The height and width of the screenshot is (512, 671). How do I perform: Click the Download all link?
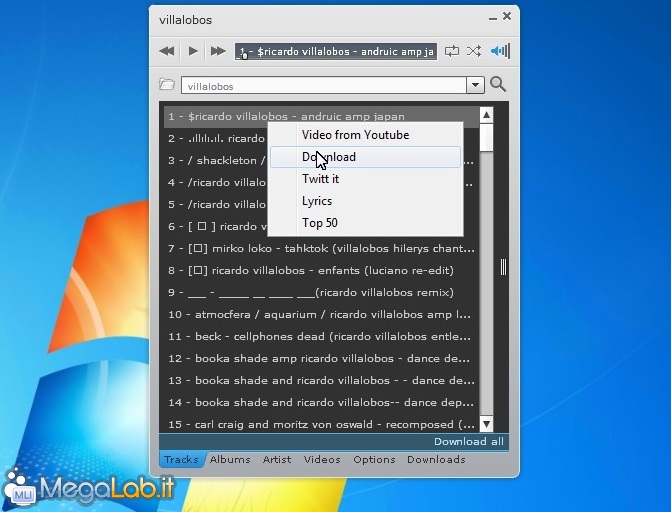[469, 441]
